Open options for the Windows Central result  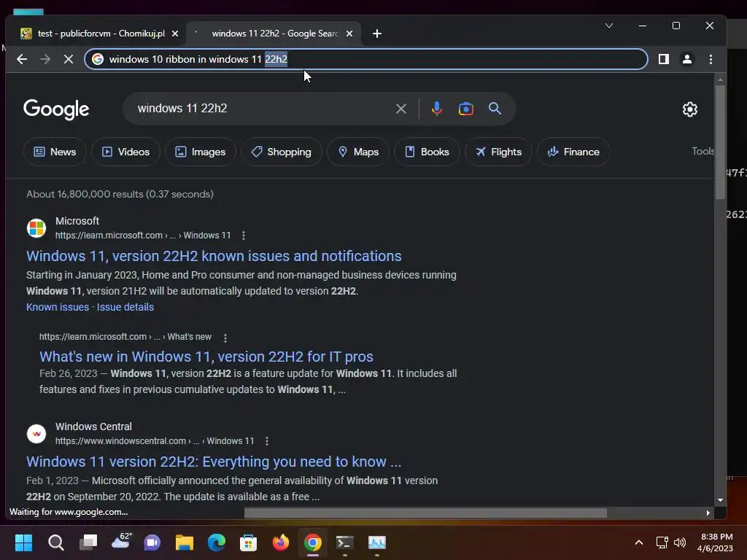pos(267,441)
